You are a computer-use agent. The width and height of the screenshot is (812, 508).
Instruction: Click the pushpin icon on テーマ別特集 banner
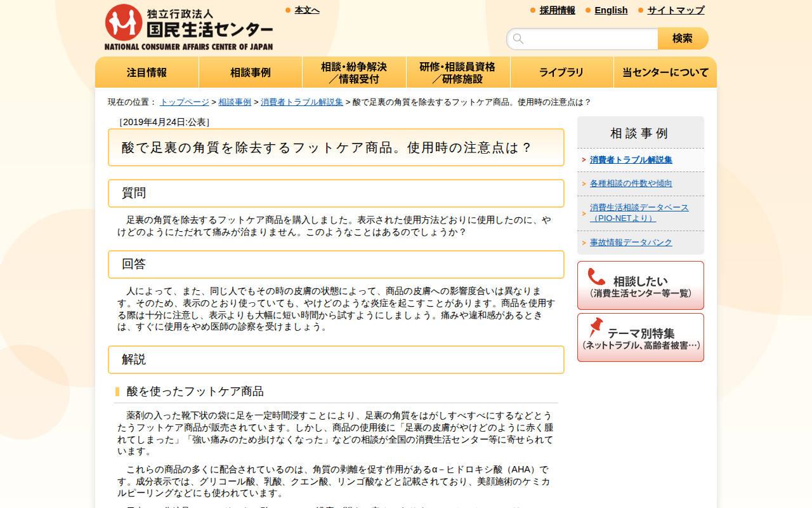pyautogui.click(x=595, y=328)
